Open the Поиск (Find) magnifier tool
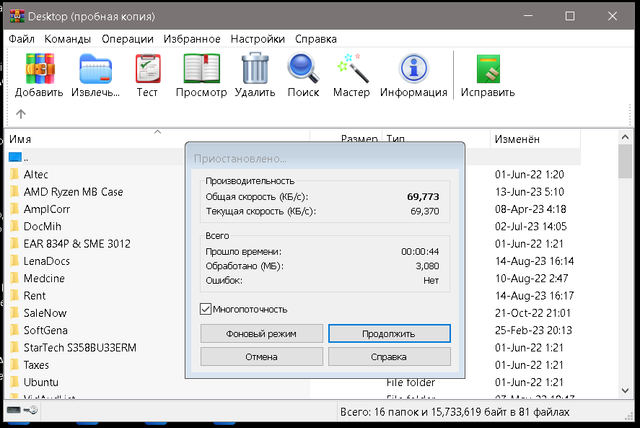 303,69
